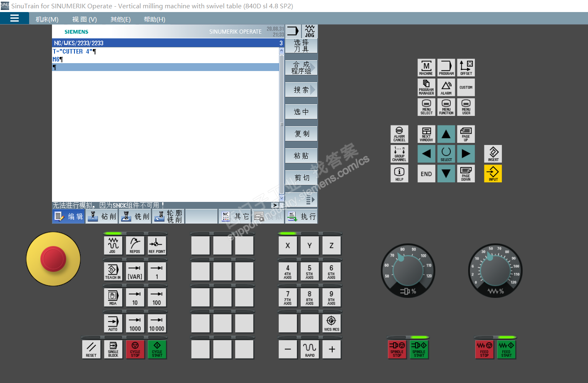Click the green CYCLE START key
Viewport: 588px width, 383px height.
[157, 349]
